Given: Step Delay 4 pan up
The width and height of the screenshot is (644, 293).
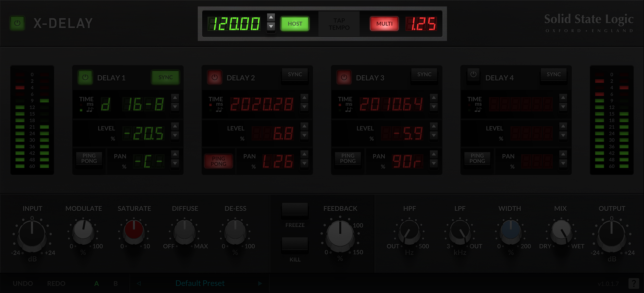Looking at the screenshot, I should 563,154.
